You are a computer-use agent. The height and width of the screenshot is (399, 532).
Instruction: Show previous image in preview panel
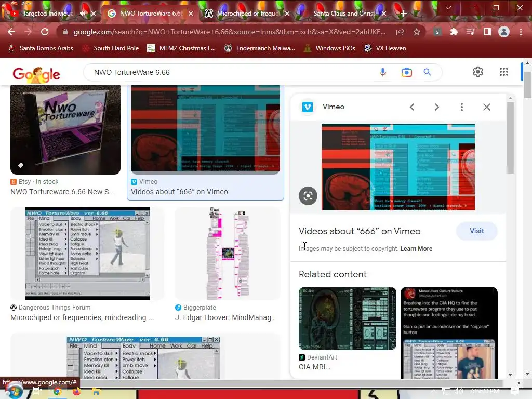[412, 107]
